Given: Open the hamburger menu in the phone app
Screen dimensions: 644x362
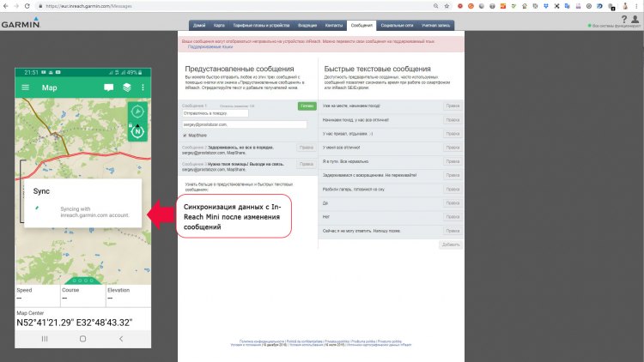Looking at the screenshot, I should (25, 87).
